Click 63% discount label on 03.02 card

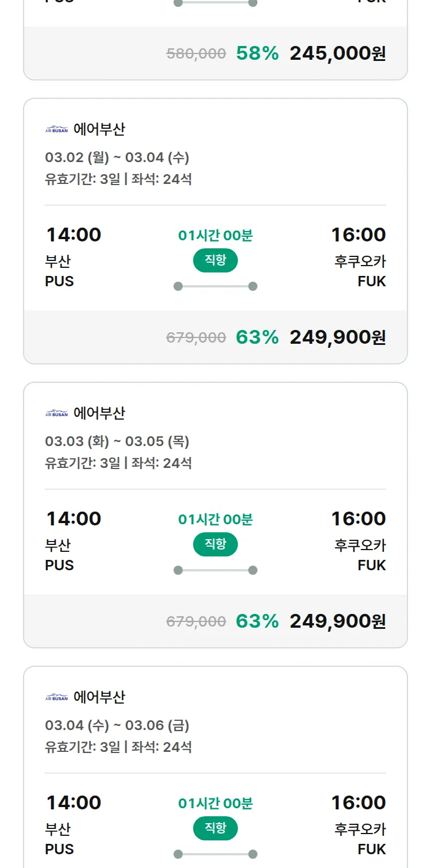pos(257,337)
